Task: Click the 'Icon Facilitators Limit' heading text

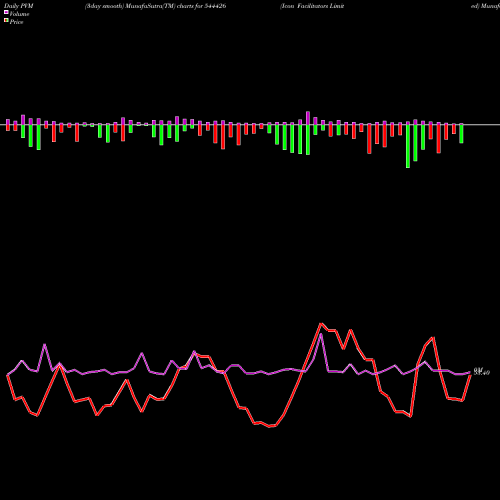Action: point(312,6)
